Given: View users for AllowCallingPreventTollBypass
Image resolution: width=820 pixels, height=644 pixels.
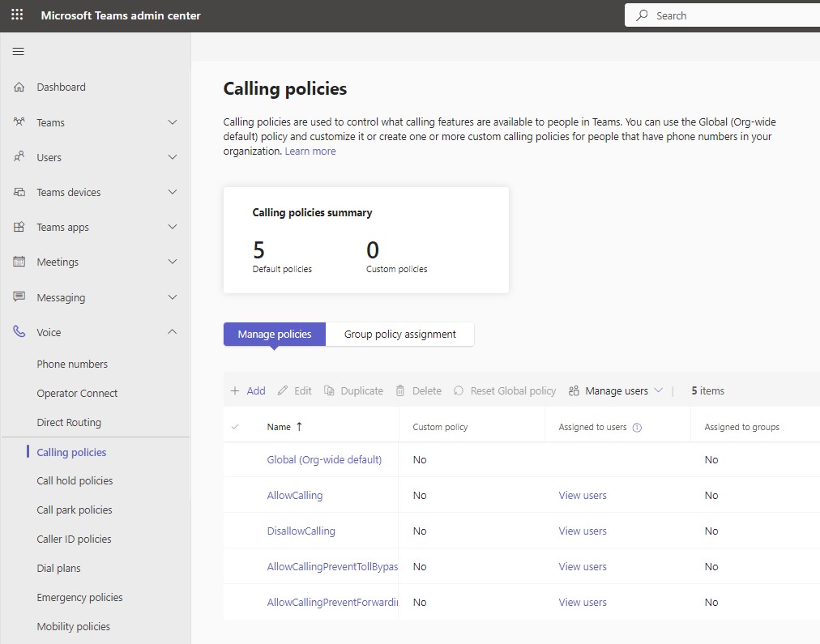Looking at the screenshot, I should 583,566.
